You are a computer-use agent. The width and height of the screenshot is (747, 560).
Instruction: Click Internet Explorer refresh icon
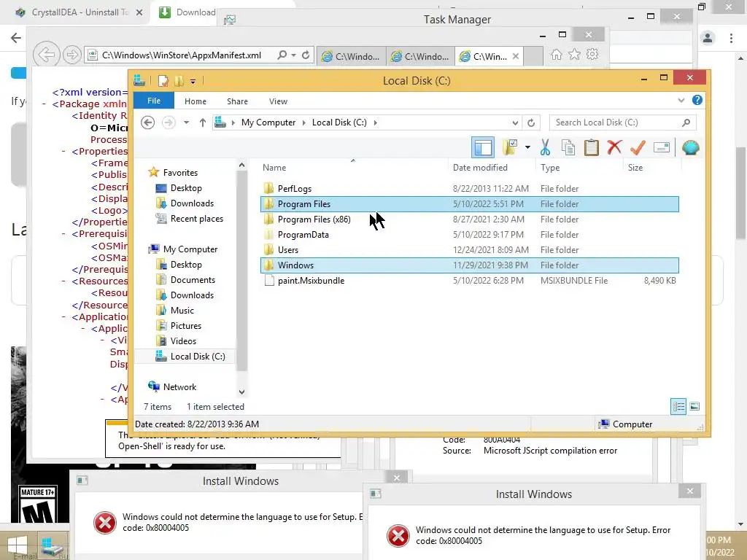tap(306, 55)
